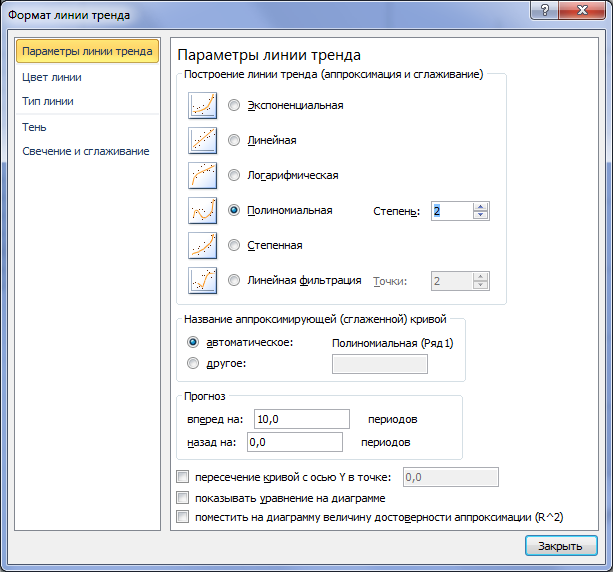Select the Линейная фильтрация radio button

pos(234,280)
